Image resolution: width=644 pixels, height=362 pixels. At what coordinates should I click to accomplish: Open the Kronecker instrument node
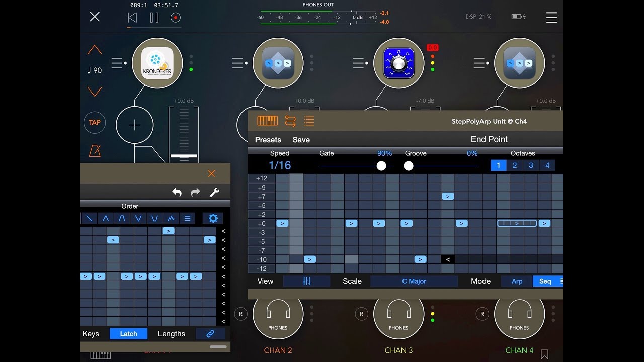157,63
